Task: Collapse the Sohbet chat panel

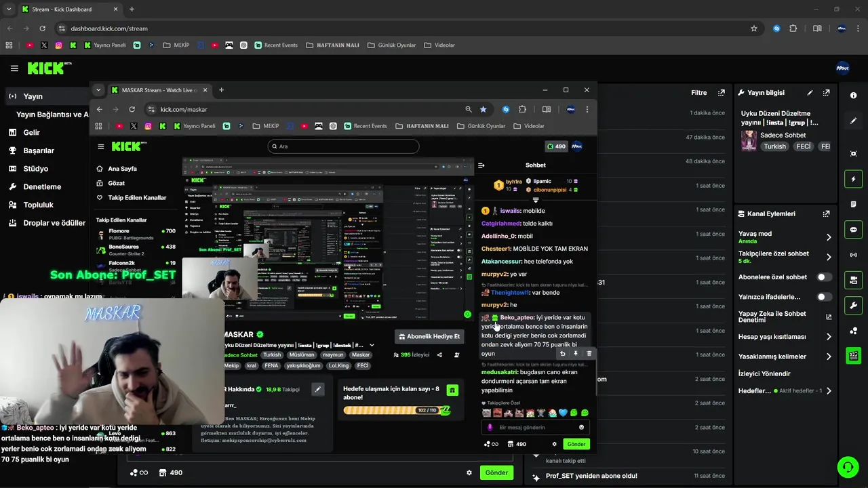Action: (x=481, y=165)
